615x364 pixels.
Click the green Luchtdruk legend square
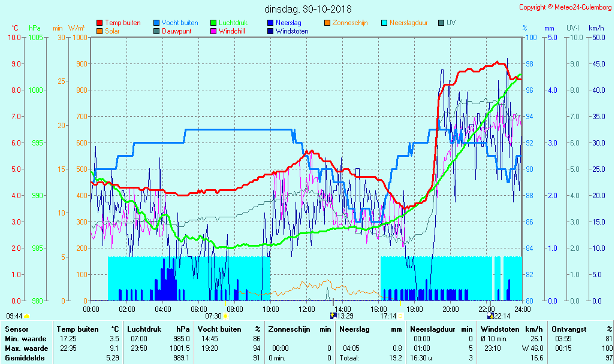[x=213, y=23]
